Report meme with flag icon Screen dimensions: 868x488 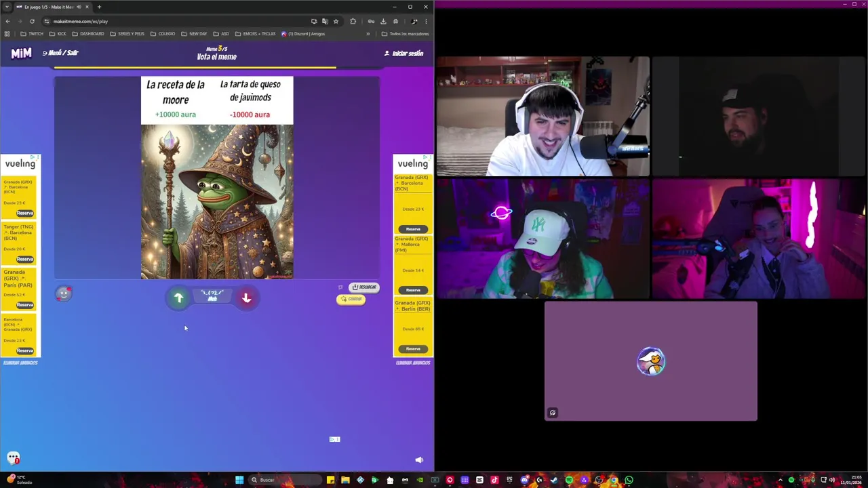[340, 287]
